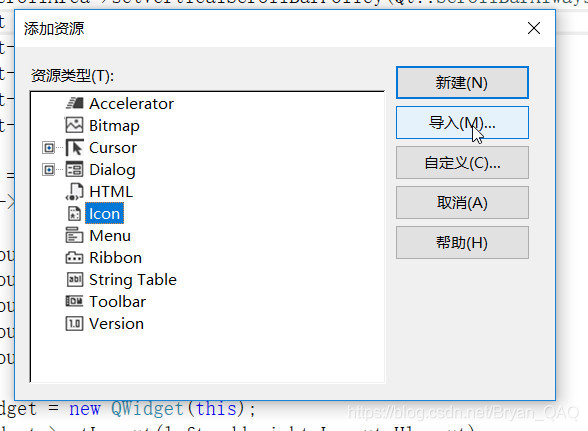Expand the Cursor tree node

48,148
